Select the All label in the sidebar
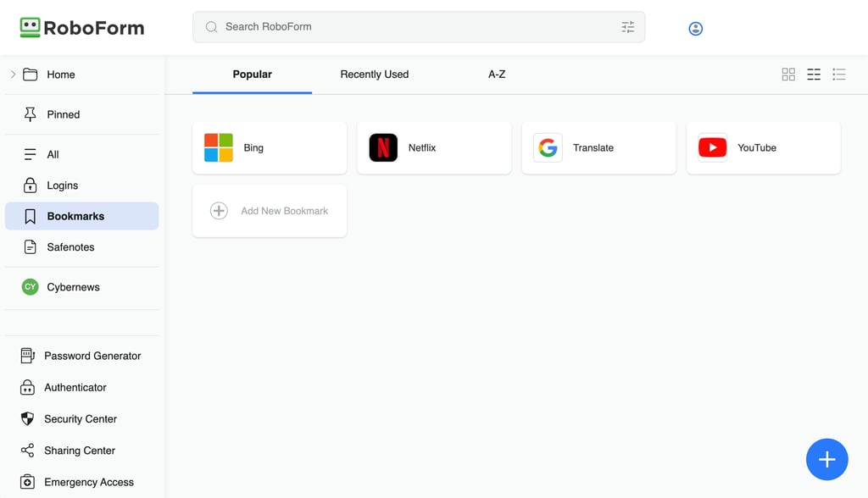The height and width of the screenshot is (498, 868). click(53, 154)
